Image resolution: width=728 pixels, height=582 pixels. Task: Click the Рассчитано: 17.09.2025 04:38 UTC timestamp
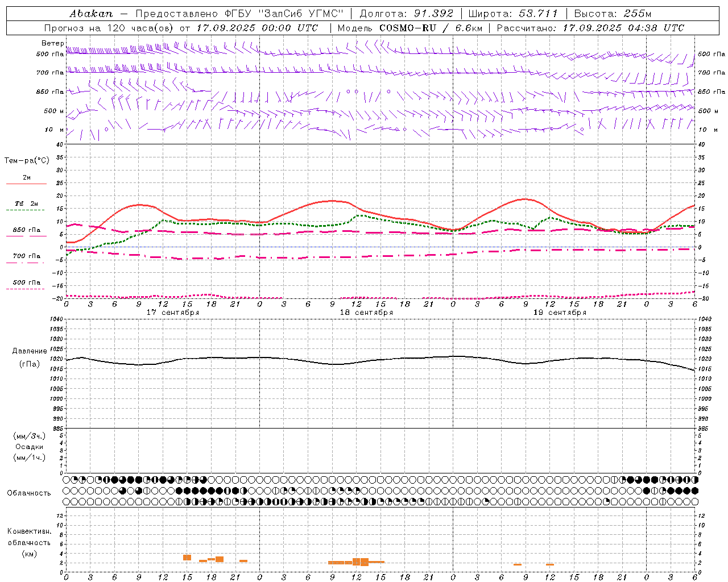tap(590, 28)
